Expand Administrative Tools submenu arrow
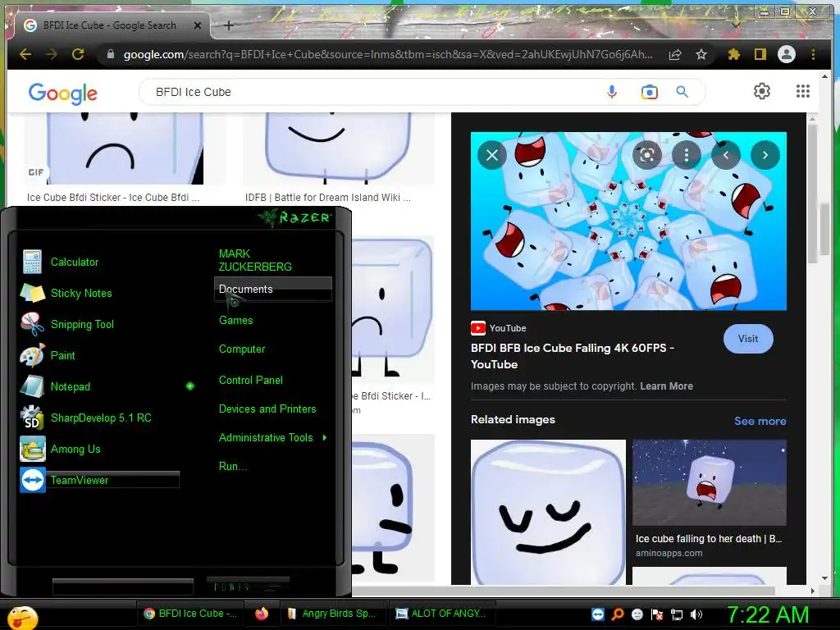 coord(325,438)
